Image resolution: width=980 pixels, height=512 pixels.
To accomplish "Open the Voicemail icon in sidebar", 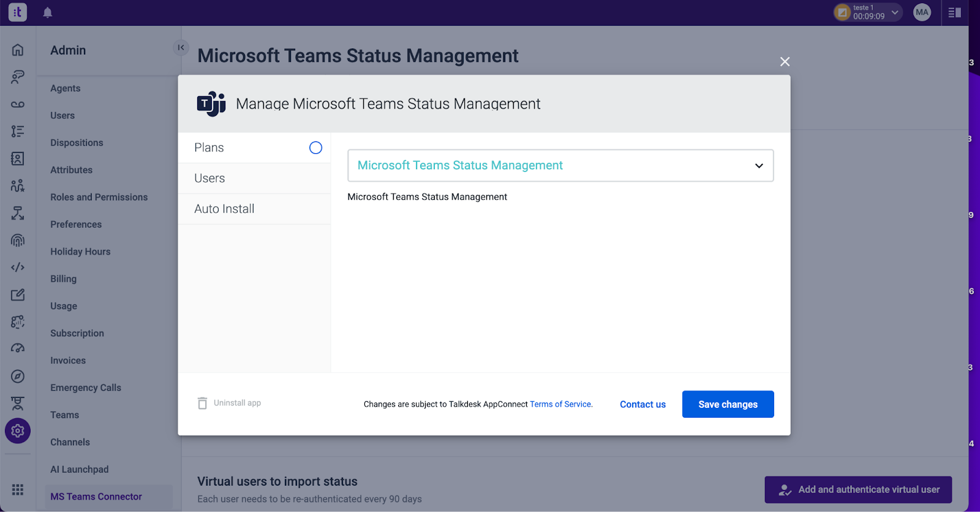I will tap(18, 104).
